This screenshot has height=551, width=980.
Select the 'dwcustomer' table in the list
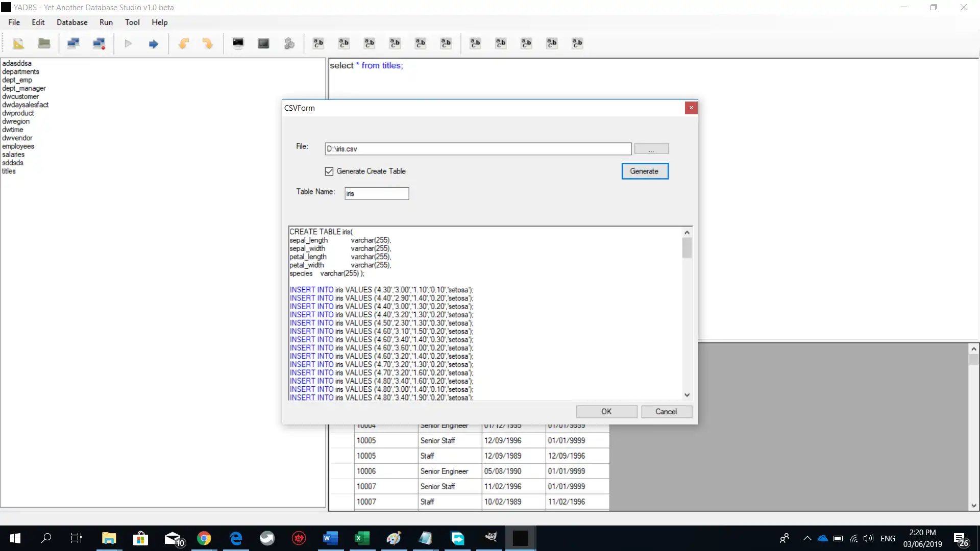click(x=20, y=96)
